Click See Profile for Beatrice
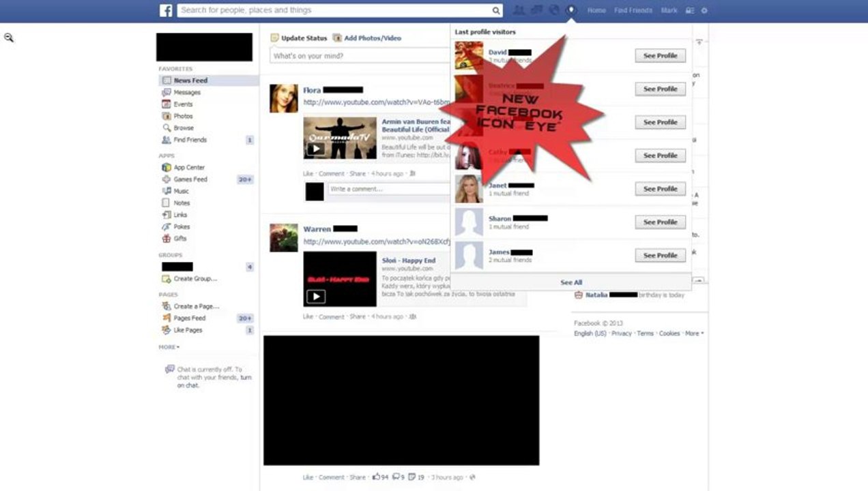868x491 pixels. pyautogui.click(x=660, y=89)
